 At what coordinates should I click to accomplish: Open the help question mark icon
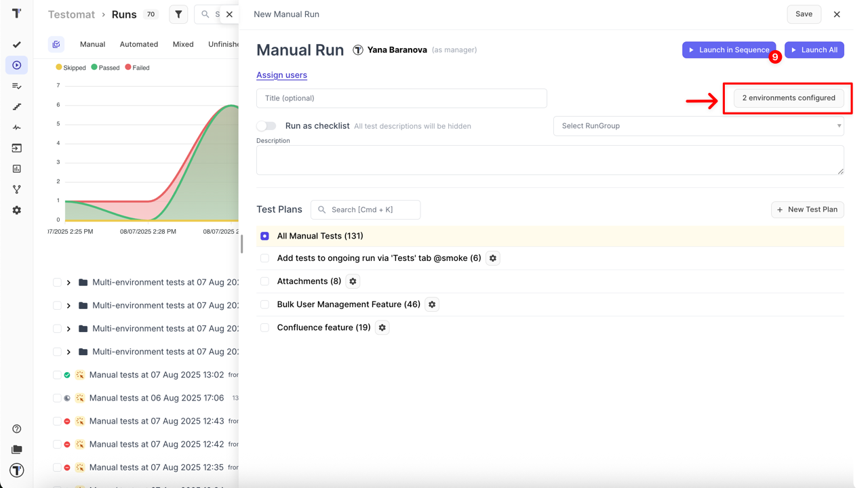click(x=17, y=429)
